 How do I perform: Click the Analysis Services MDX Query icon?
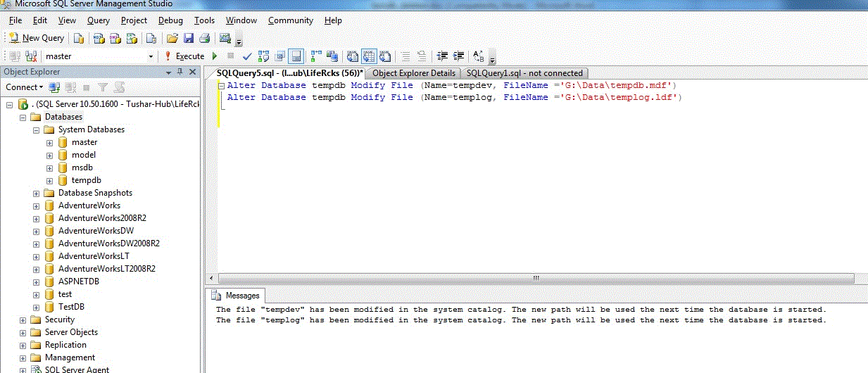point(99,38)
